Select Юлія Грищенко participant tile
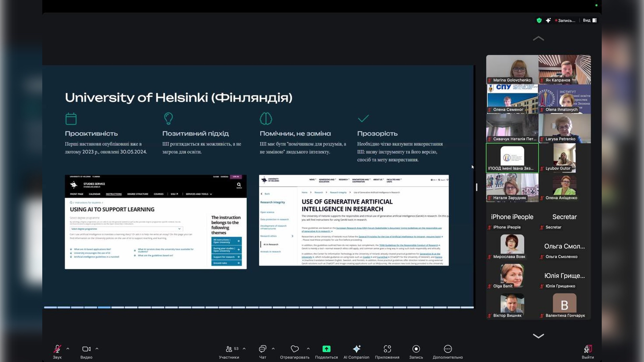 pyautogui.click(x=565, y=276)
